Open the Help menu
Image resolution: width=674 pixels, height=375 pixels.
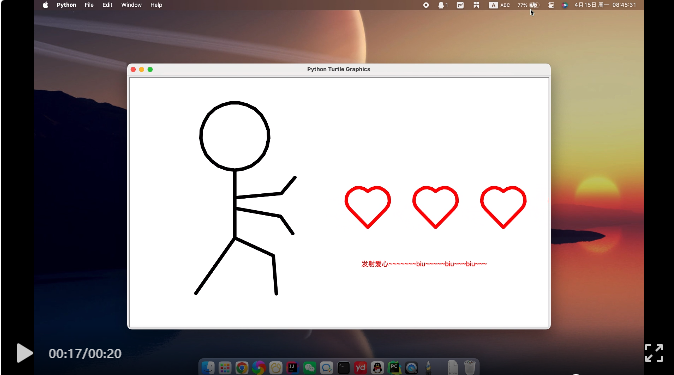pos(156,5)
